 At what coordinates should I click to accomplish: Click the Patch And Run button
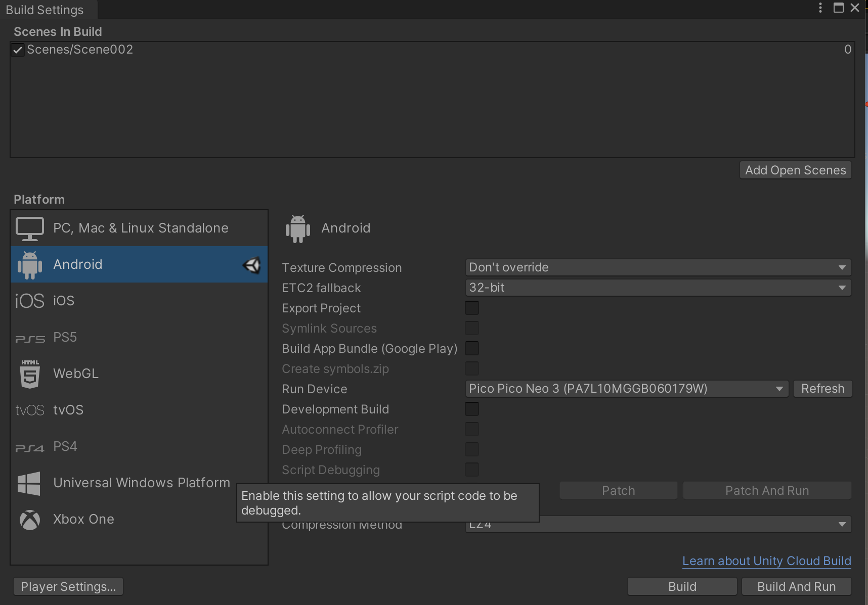coord(767,490)
